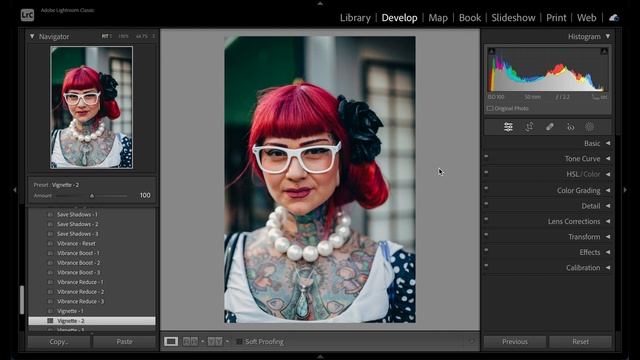The width and height of the screenshot is (640, 360).
Task: Show the filmstrip via bottom arrow
Action: [x=320, y=357]
